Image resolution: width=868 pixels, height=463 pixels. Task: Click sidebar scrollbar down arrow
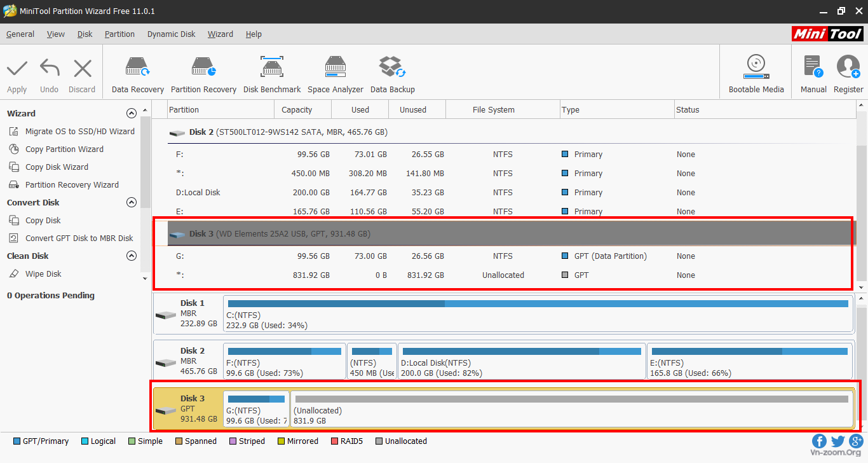146,279
